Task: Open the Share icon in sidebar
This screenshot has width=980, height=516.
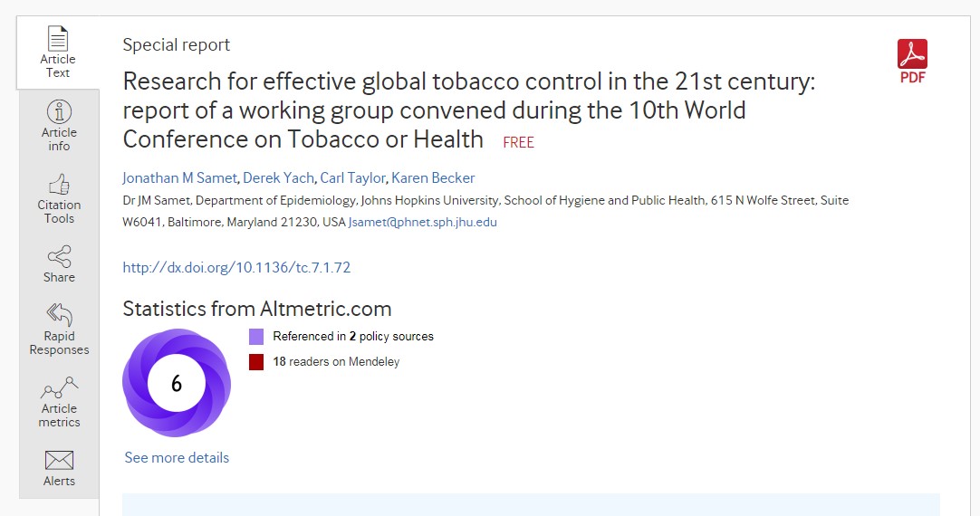Action: (59, 257)
